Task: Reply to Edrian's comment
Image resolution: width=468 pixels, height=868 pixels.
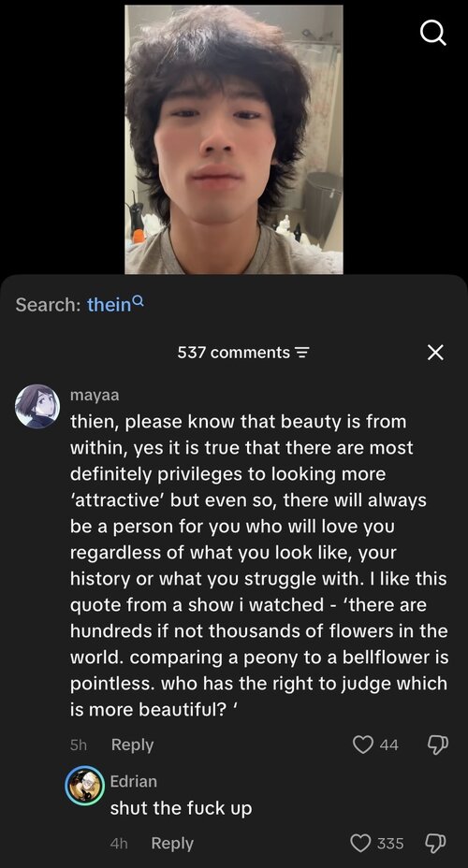Action: [172, 844]
